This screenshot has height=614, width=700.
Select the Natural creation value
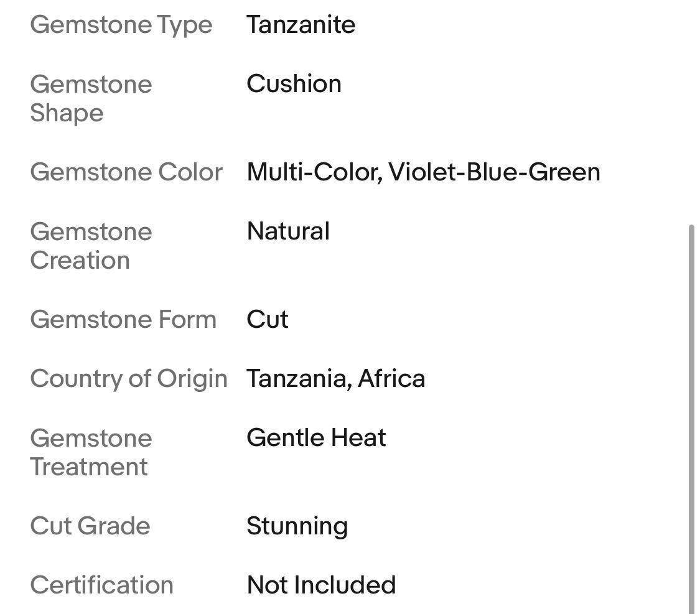(x=288, y=231)
